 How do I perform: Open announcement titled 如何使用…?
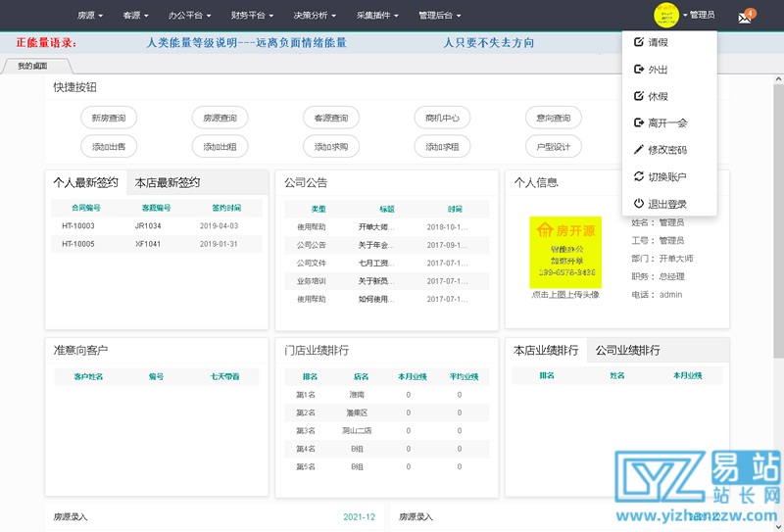[376, 299]
